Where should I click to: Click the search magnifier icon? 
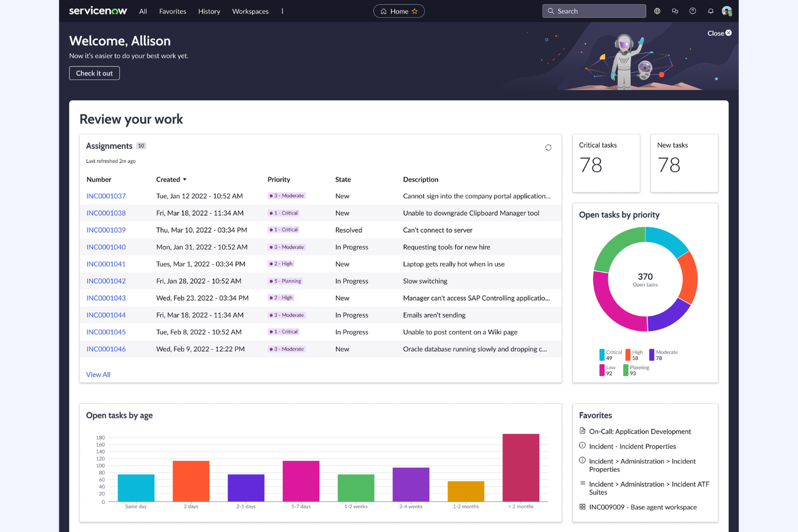coord(551,11)
